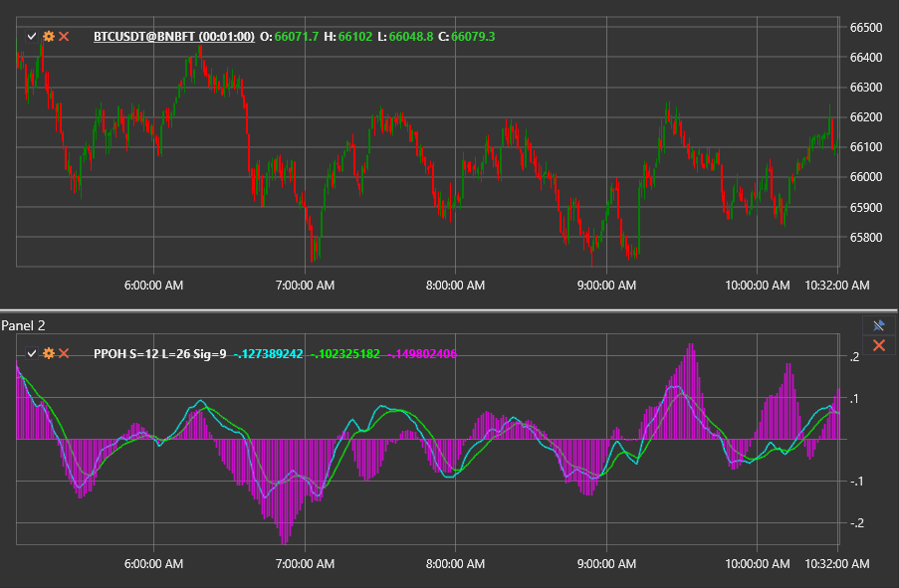Click 6:00:00 AM on the Panel 2 axis
This screenshot has height=588, width=899.
pos(153,563)
